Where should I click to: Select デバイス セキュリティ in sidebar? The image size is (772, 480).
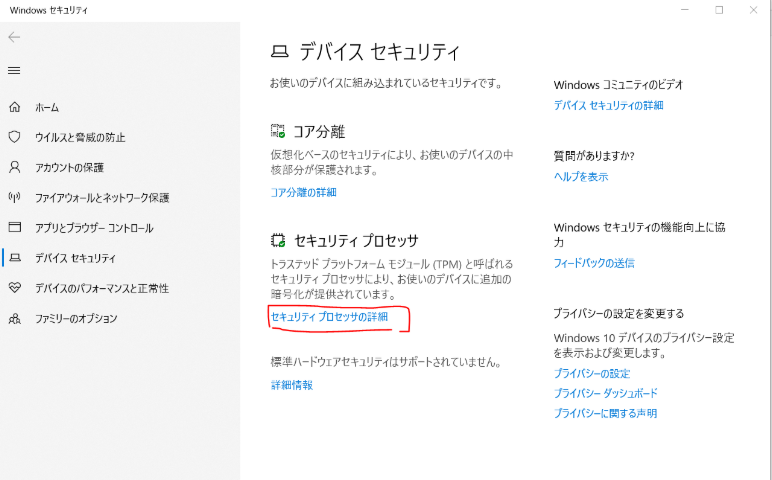(75, 258)
